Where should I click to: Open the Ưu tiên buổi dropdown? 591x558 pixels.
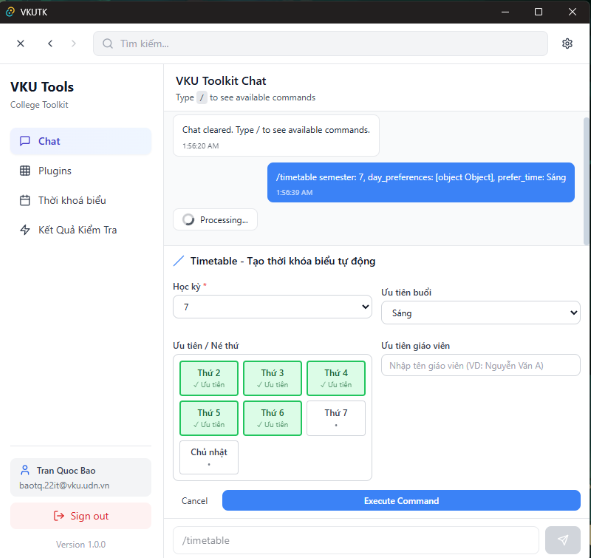[x=481, y=313]
